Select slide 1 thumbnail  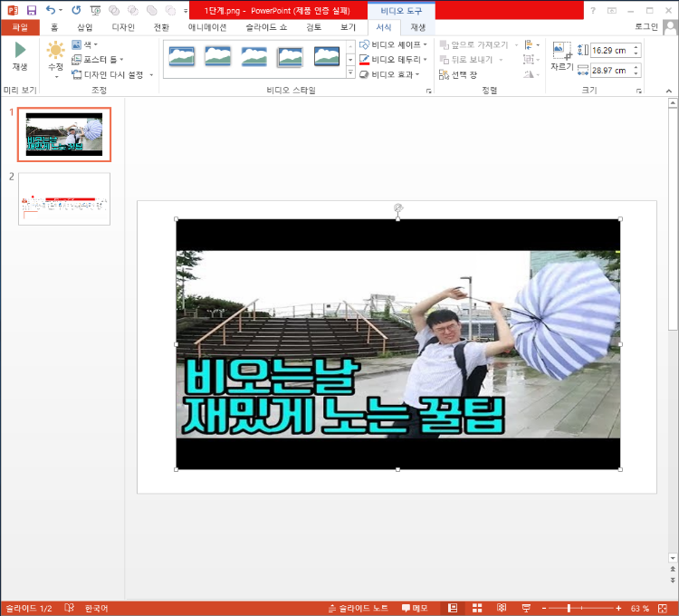[x=64, y=134]
